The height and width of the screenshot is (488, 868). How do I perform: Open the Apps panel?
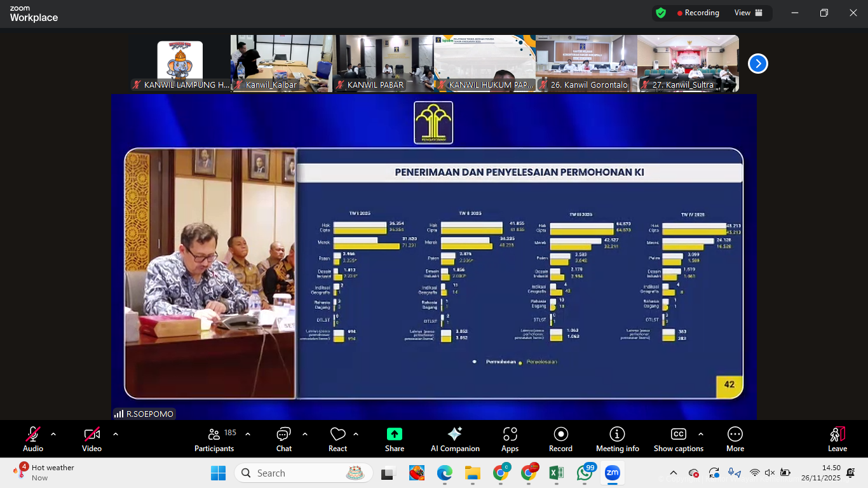[x=510, y=439]
